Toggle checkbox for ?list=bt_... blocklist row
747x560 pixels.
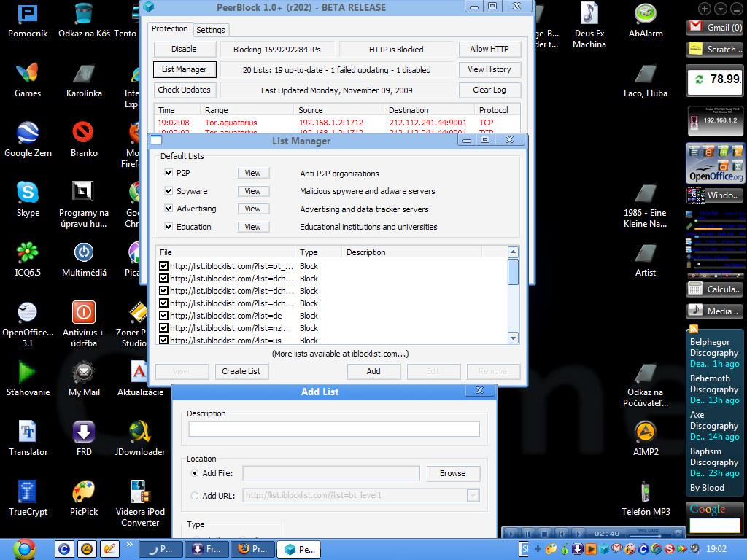pyautogui.click(x=164, y=265)
